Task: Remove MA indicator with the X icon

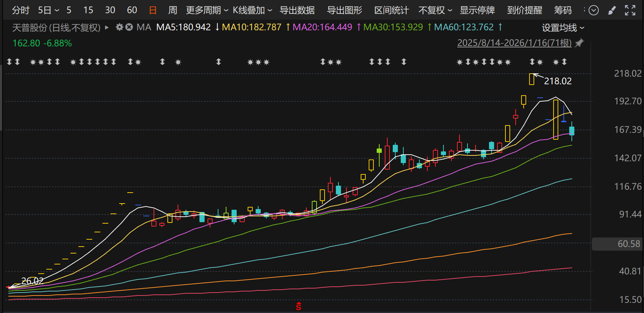Action: click(x=129, y=27)
